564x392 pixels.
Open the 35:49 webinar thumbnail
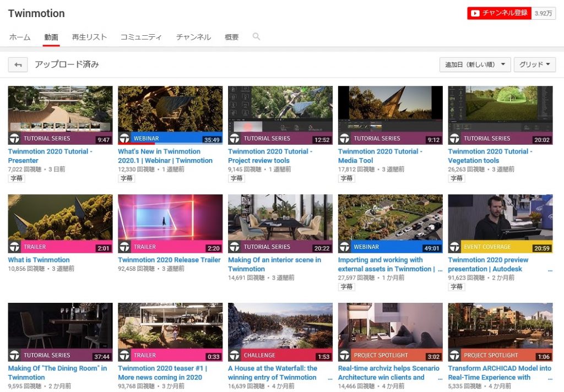pos(170,115)
